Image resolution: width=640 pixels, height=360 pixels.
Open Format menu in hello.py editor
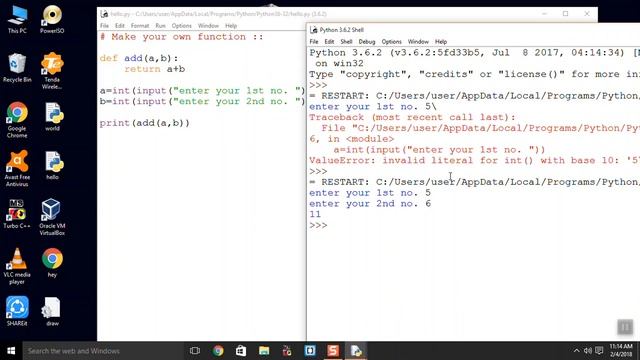(x=140, y=26)
